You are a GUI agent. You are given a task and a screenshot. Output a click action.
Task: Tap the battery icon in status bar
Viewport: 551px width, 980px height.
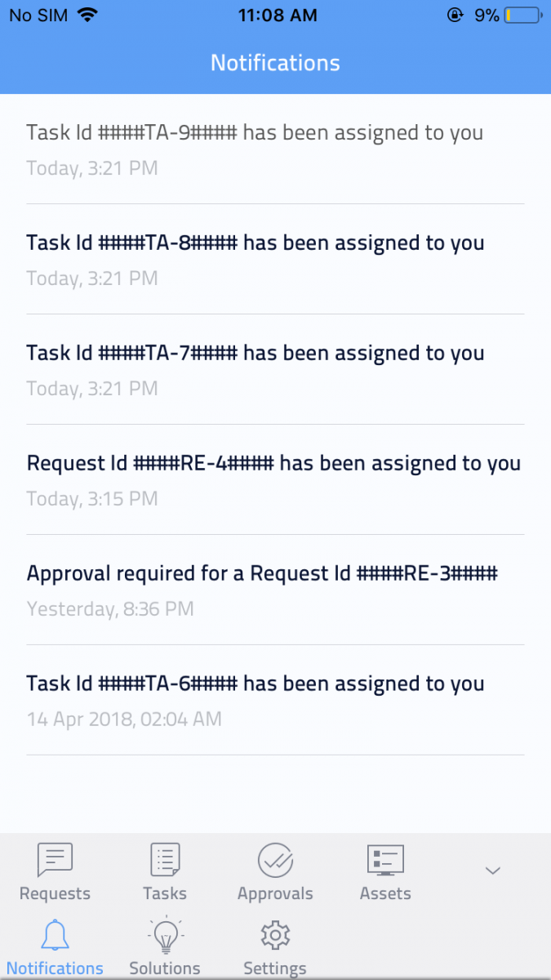(x=522, y=16)
